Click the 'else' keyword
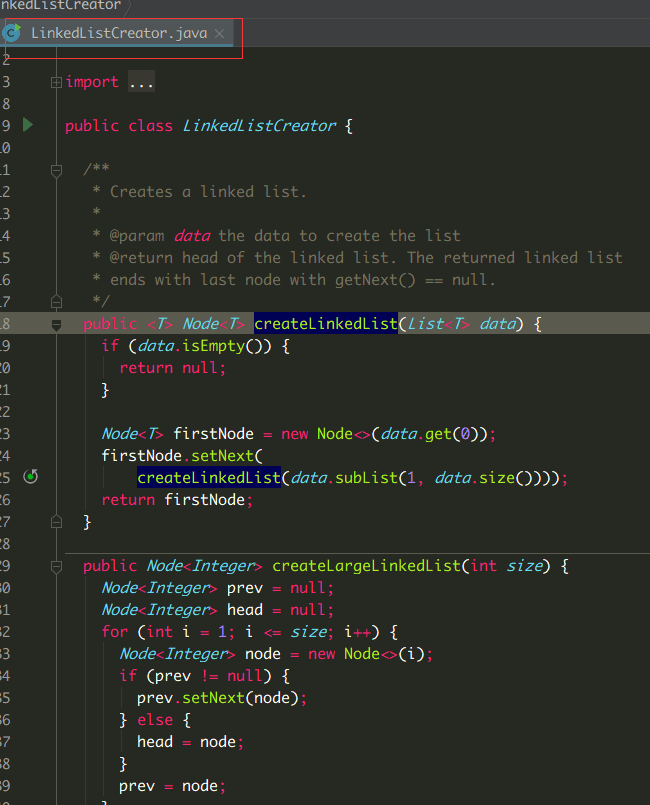Screen dimensions: 650x805 155,720
